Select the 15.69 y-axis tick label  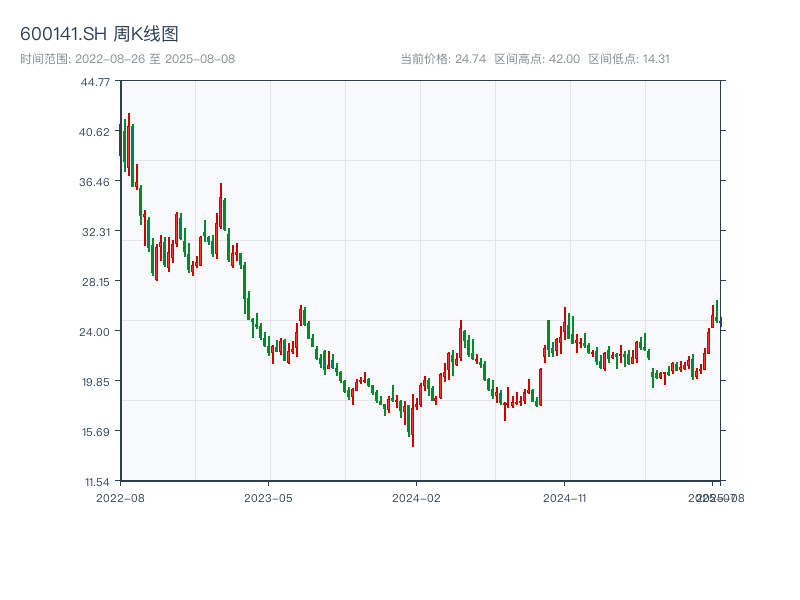coord(95,432)
